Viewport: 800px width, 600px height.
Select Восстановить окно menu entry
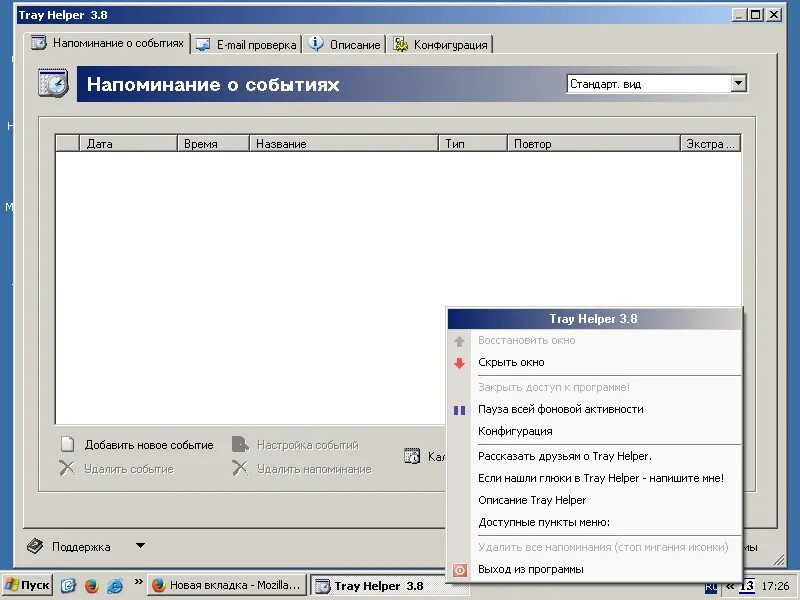pyautogui.click(x=594, y=341)
